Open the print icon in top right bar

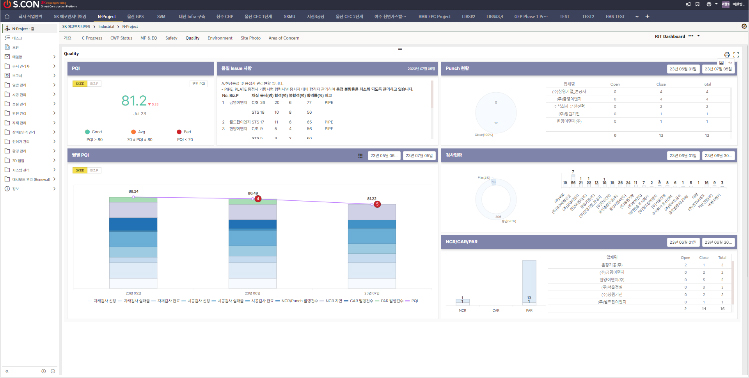(708, 4)
